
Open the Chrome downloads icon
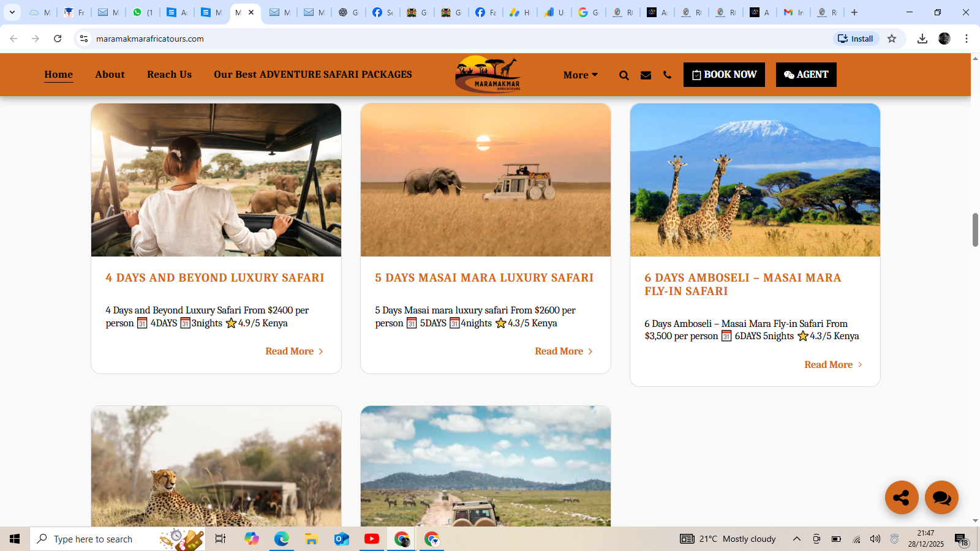[x=922, y=39]
